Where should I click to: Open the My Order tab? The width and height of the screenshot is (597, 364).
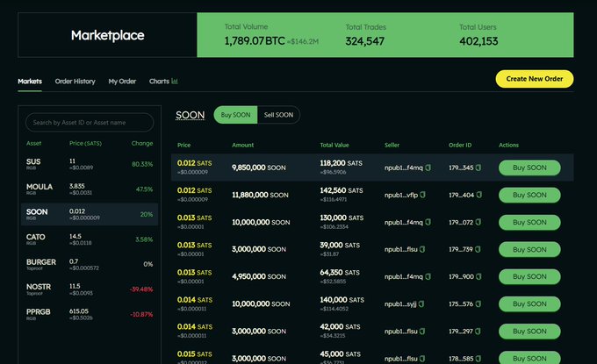pos(122,82)
